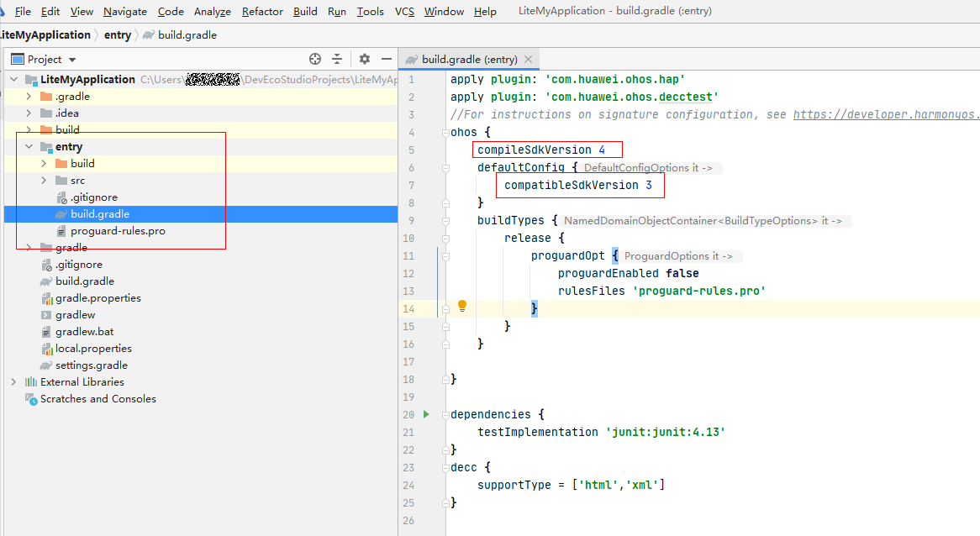Expand the .idea folder

(x=29, y=113)
